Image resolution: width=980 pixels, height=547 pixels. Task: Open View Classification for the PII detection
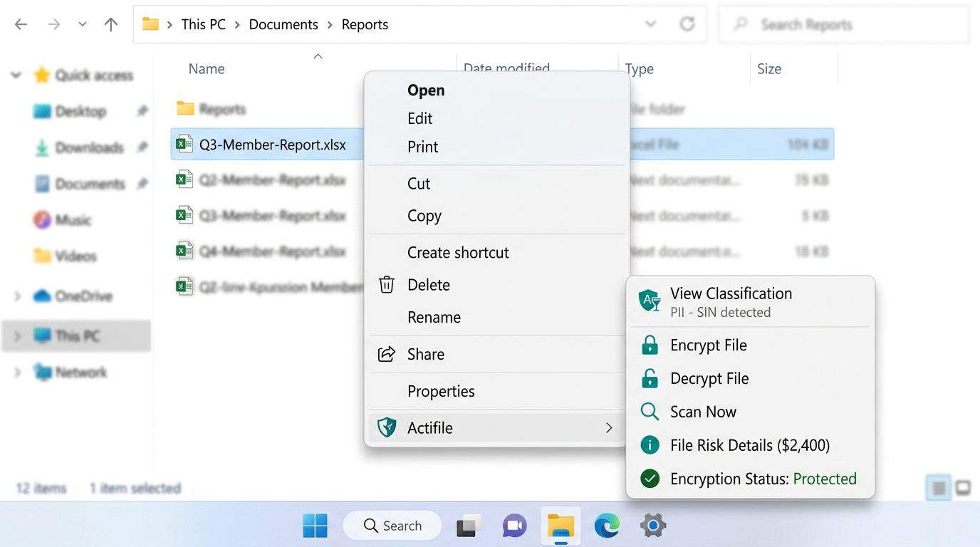(x=730, y=293)
